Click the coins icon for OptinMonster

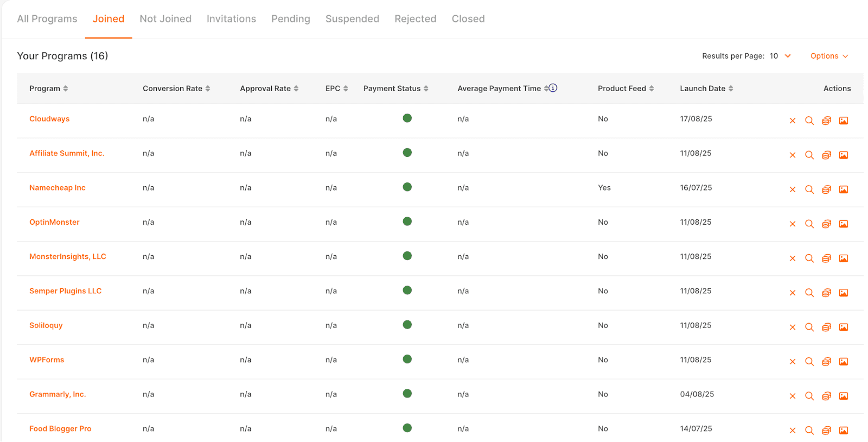tap(826, 224)
